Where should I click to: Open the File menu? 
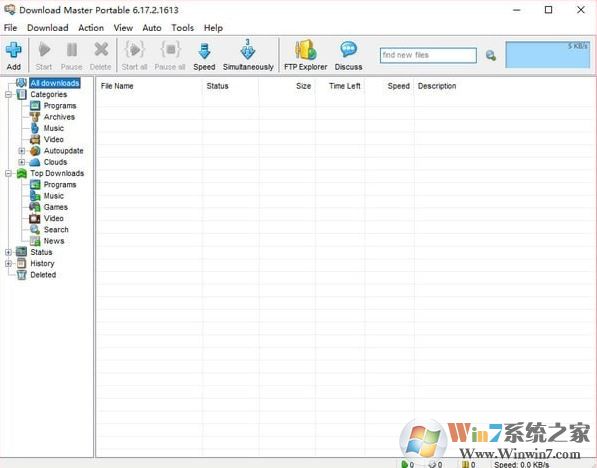click(10, 28)
